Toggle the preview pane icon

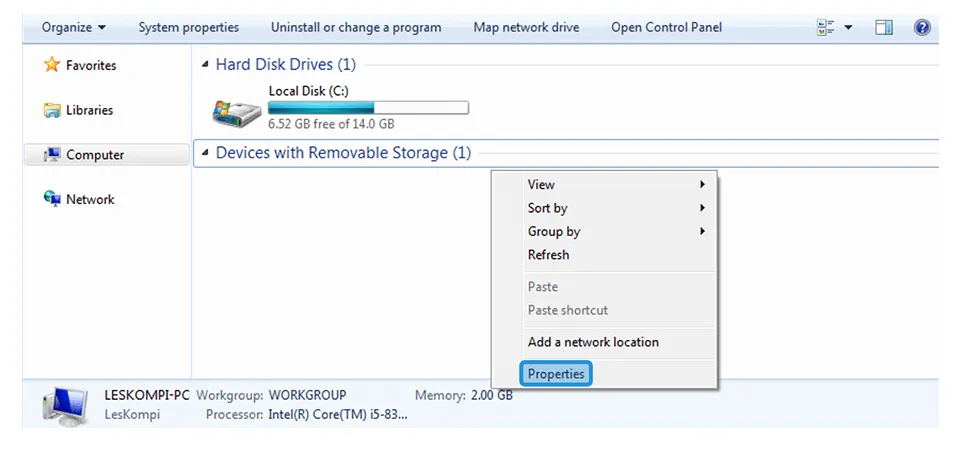point(884,27)
